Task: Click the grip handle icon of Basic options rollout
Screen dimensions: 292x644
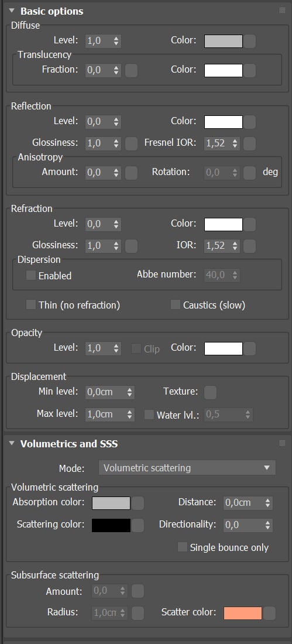Action: [282, 11]
